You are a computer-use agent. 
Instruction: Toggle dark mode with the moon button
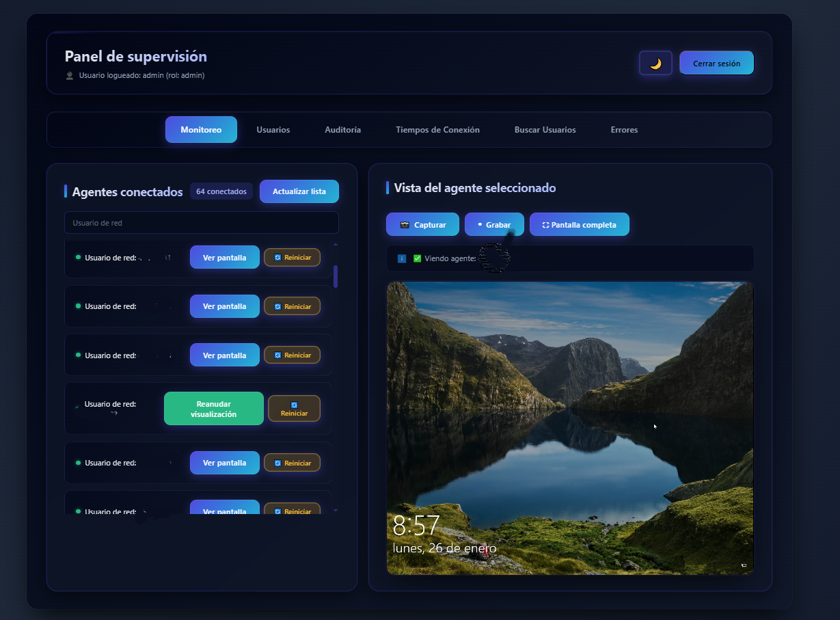pyautogui.click(x=655, y=62)
